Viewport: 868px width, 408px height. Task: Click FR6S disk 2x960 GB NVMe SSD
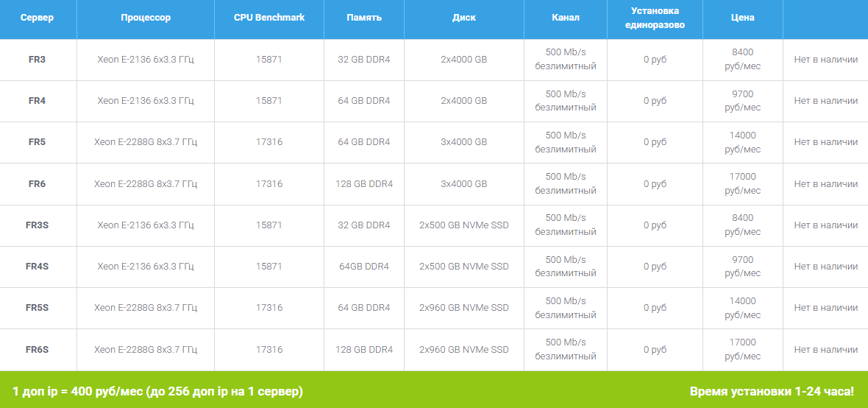tap(464, 350)
